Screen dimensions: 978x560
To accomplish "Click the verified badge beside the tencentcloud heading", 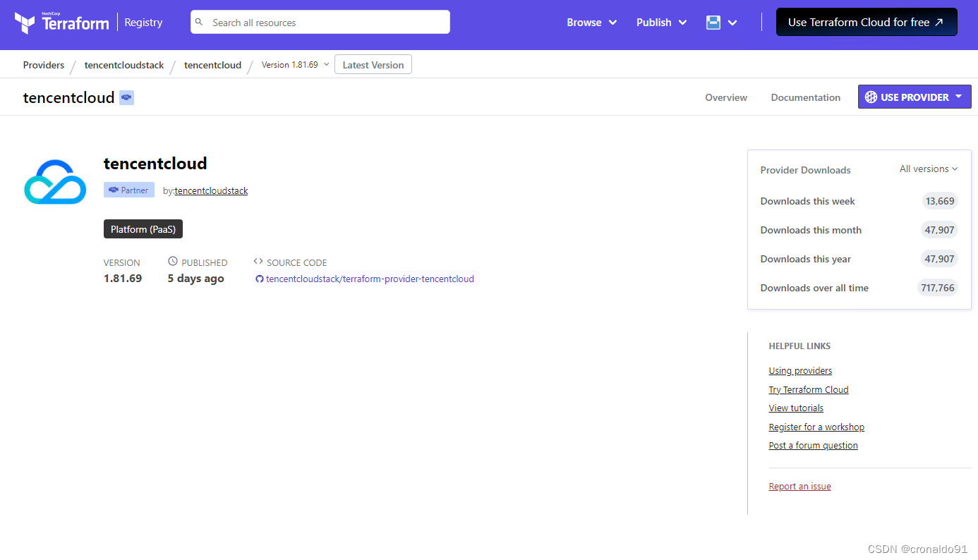I will tap(126, 97).
